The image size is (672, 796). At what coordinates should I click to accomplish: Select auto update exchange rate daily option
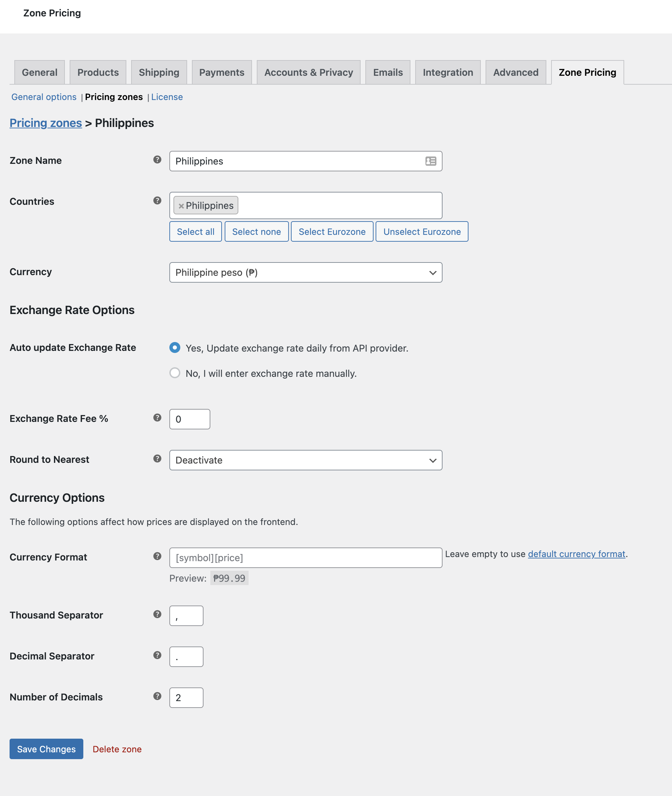pyautogui.click(x=175, y=348)
